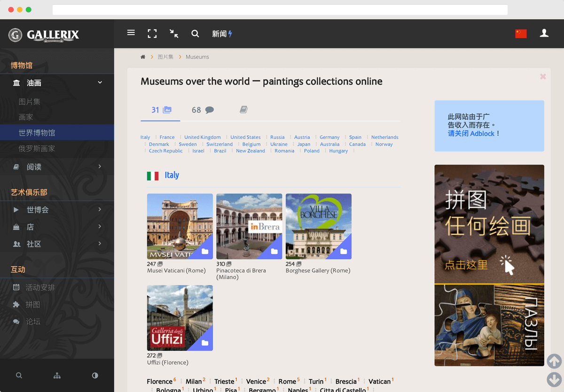The width and height of the screenshot is (564, 392).
Task: Click the collapse arrows icon
Action: click(174, 33)
